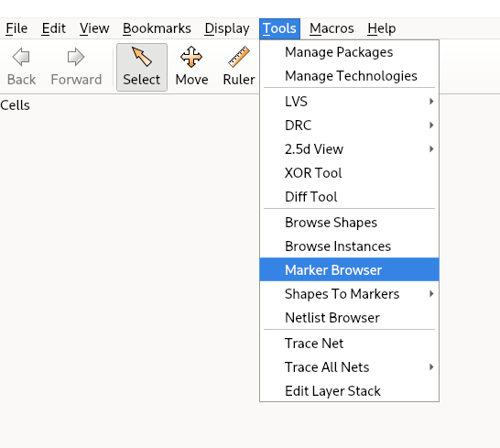
Task: Choose Edit Layer Stack
Action: [x=349, y=391]
